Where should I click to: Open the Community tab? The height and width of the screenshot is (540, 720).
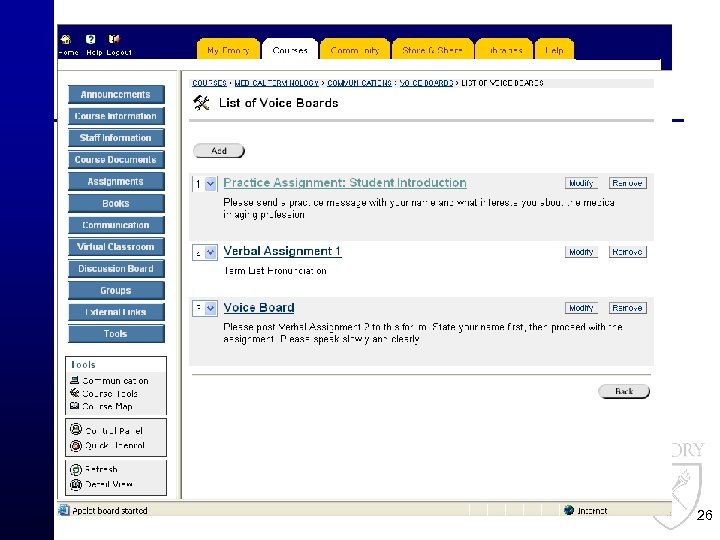[355, 50]
